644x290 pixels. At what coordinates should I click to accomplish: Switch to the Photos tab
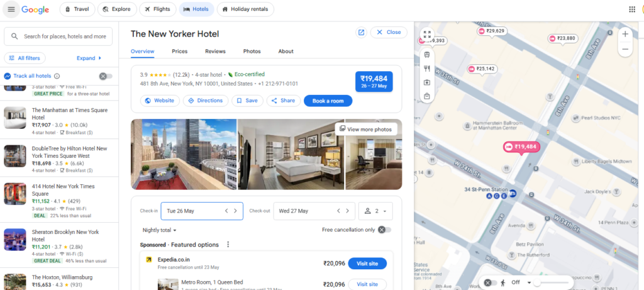point(252,52)
